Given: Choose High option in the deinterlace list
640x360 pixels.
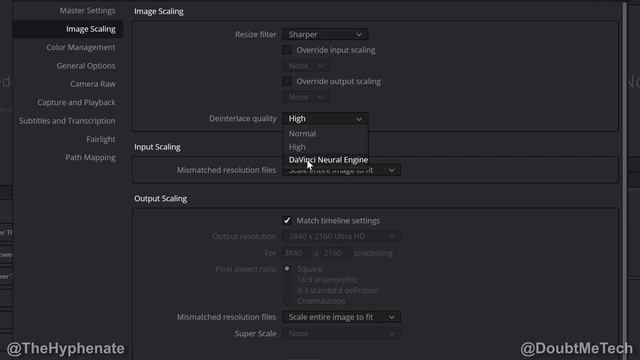Looking at the screenshot, I should 325,147.
